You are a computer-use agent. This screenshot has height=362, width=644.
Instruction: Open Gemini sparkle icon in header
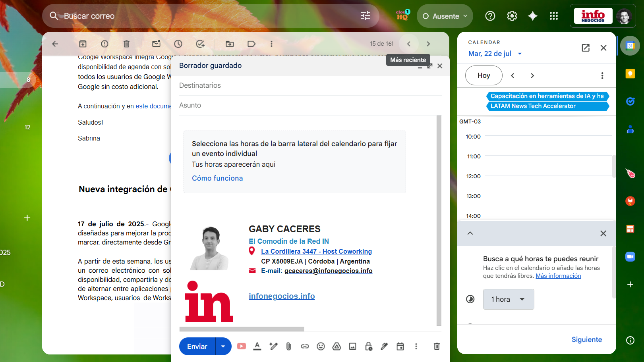click(x=532, y=16)
